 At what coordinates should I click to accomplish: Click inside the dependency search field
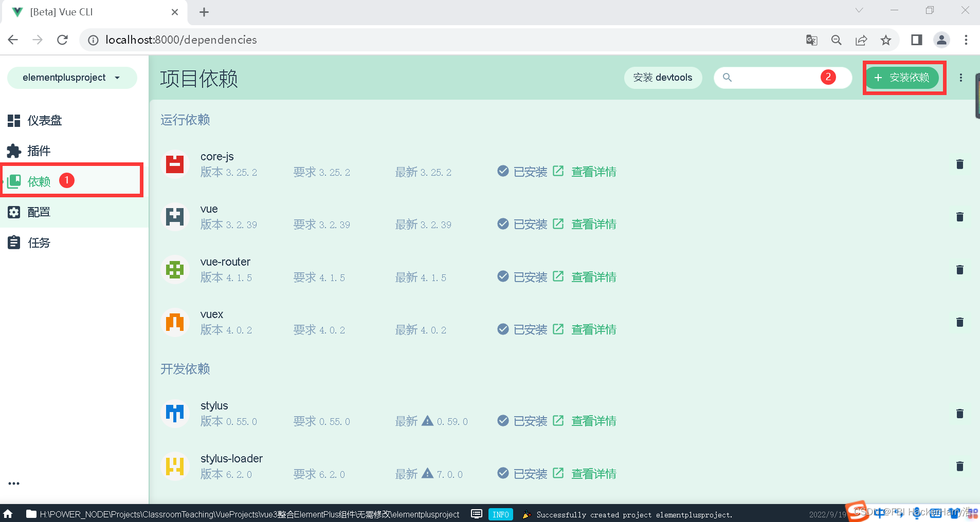point(776,77)
